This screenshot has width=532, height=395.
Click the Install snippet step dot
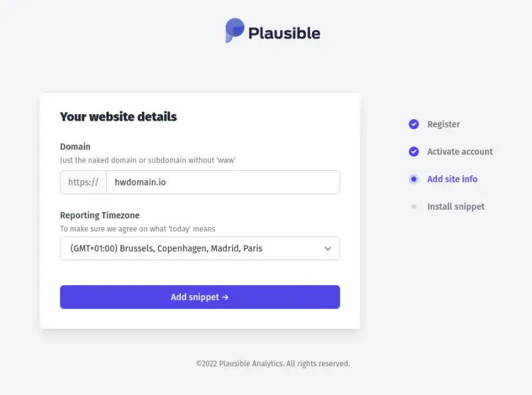click(x=414, y=207)
